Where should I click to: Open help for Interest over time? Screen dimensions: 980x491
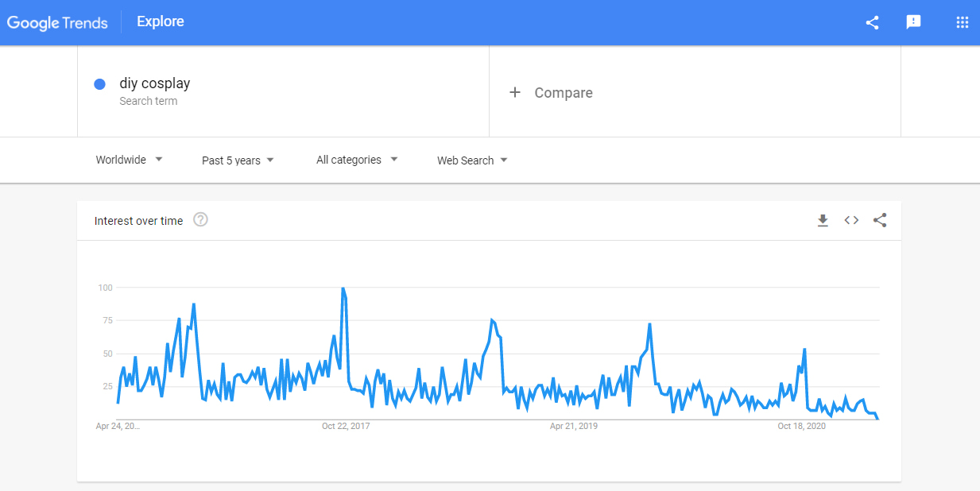pos(200,220)
